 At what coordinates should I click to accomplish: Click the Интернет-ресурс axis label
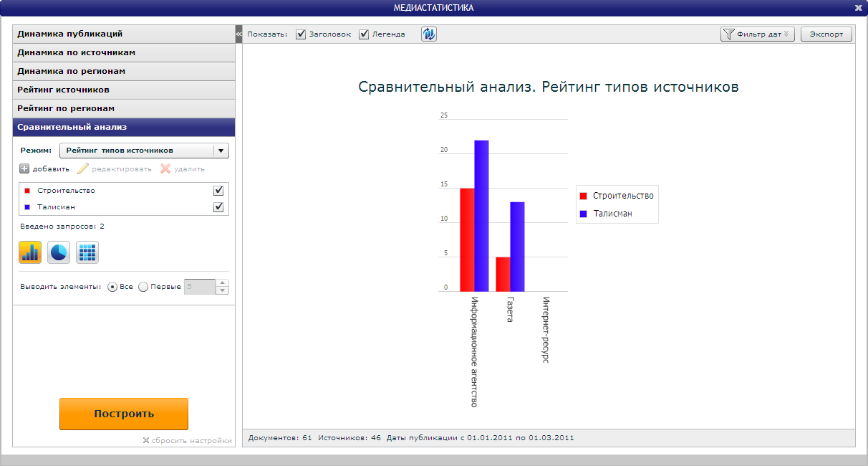click(546, 330)
